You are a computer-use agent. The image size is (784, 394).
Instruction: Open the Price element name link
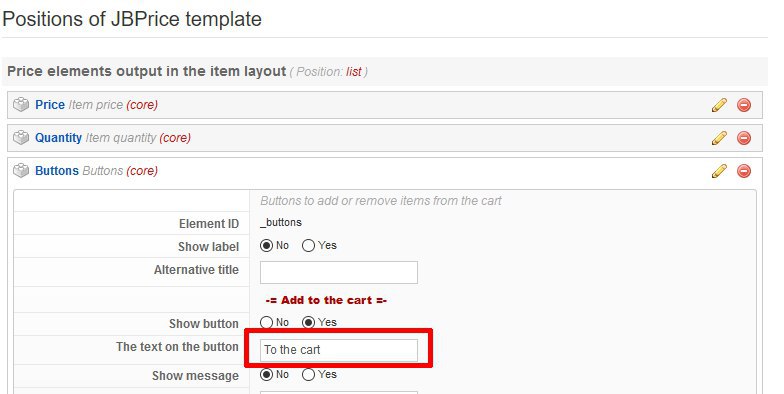click(x=50, y=104)
